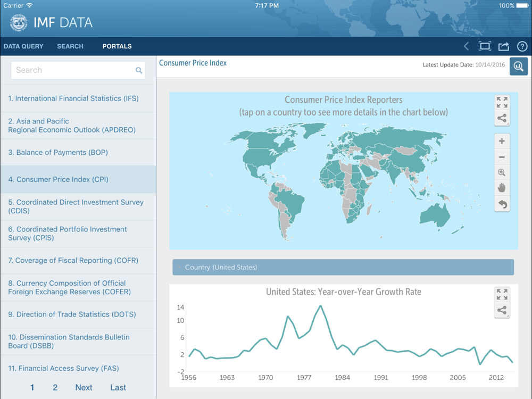Click the 7:17 PM clock

[x=267, y=5]
